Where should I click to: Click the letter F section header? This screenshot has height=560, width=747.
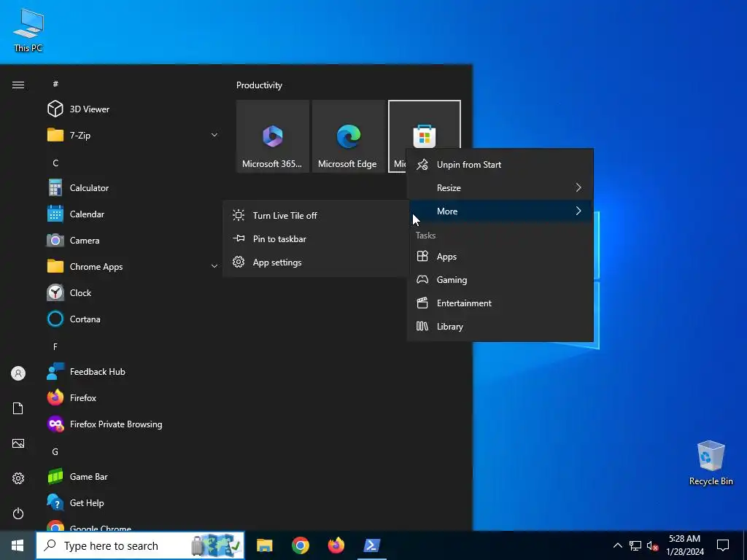coord(55,346)
